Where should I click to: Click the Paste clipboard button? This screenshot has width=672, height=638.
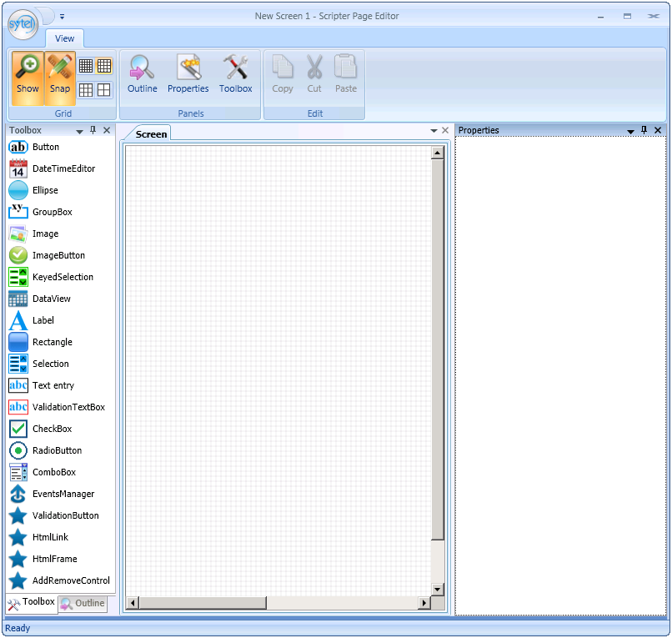[346, 74]
